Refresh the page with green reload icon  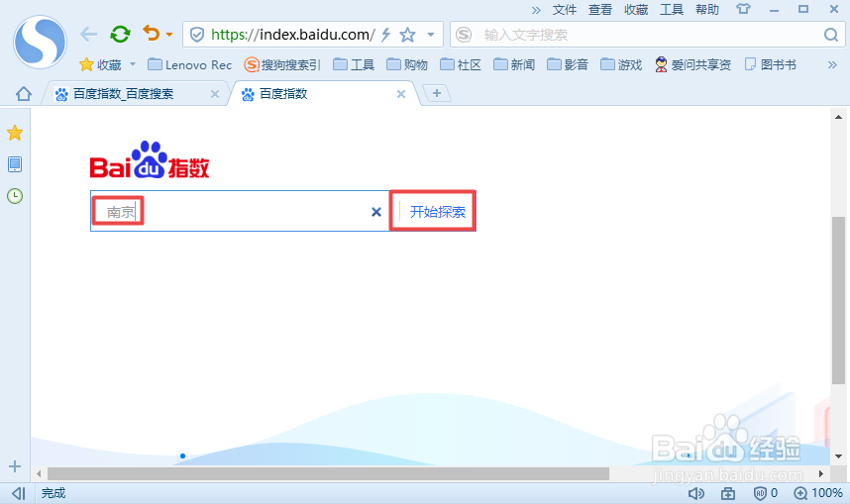[x=120, y=35]
